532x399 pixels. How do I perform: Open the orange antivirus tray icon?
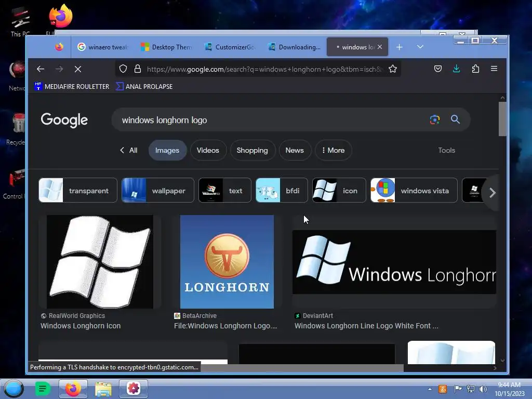443,389
